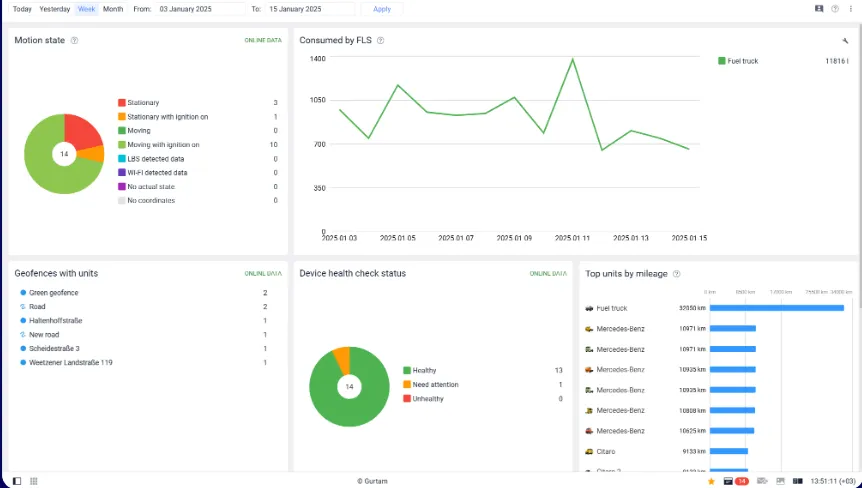
Task: Open the Consumed by FLS help icon
Action: pyautogui.click(x=380, y=41)
